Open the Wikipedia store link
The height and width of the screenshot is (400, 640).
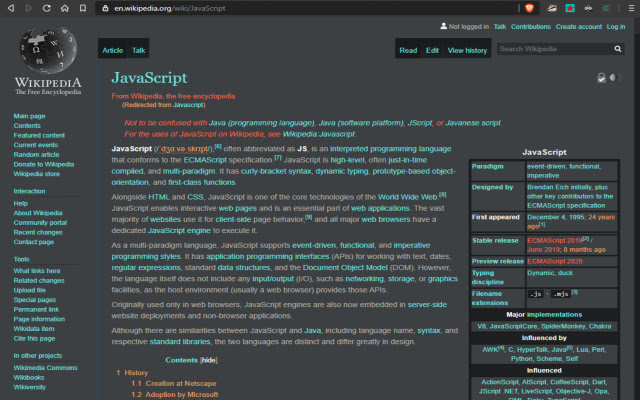tap(37, 174)
